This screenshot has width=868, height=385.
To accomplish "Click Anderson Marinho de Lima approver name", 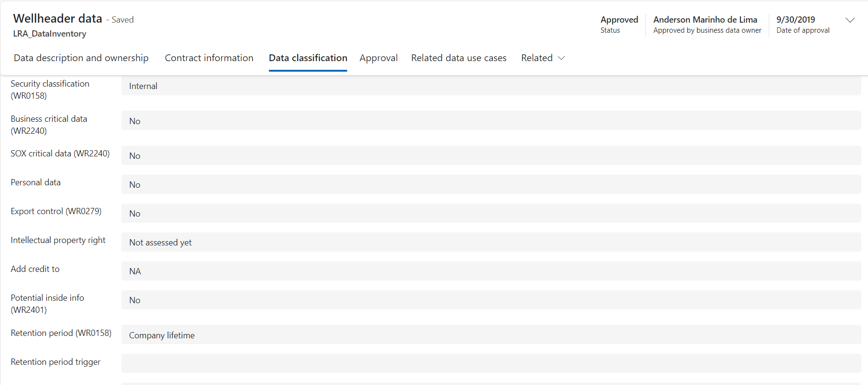I will point(705,20).
